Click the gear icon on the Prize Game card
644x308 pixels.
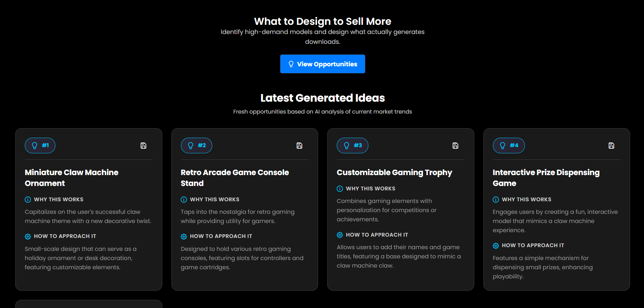click(495, 245)
